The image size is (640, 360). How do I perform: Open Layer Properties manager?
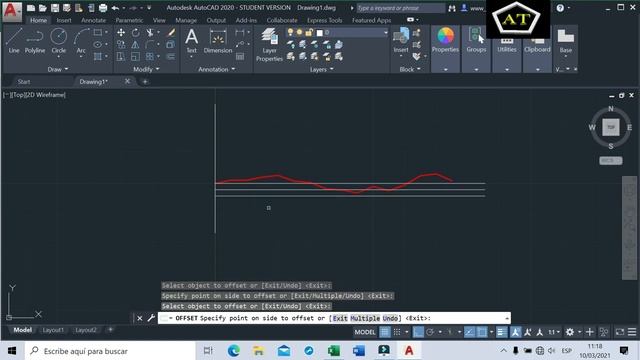coord(269,45)
